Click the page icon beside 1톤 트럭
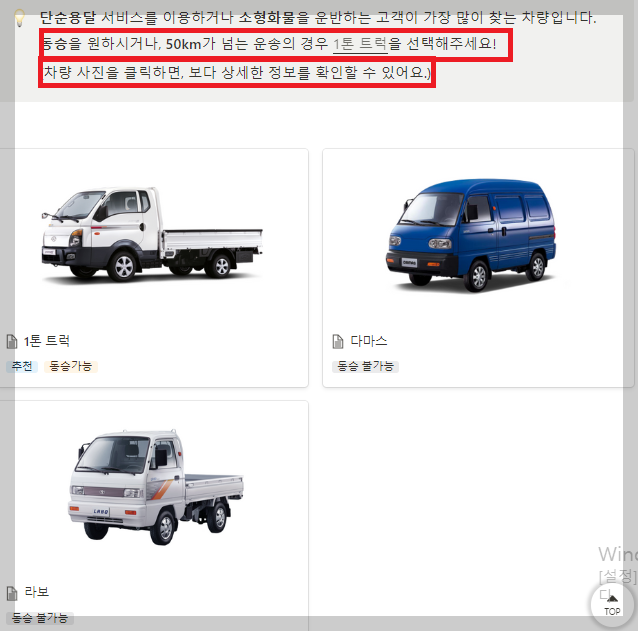Screen dimensions: 638x631 (12, 341)
